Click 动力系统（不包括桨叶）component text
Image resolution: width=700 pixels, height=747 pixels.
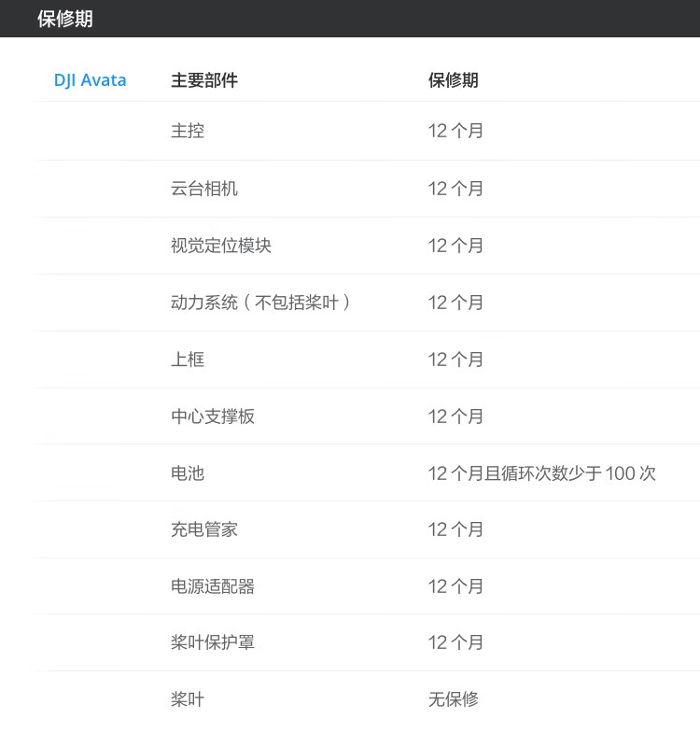click(260, 303)
